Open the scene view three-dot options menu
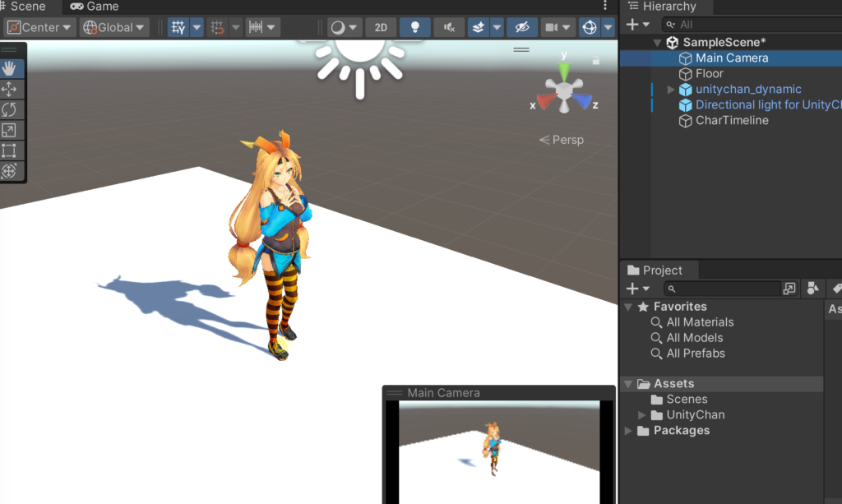This screenshot has height=504, width=842. [x=605, y=6]
